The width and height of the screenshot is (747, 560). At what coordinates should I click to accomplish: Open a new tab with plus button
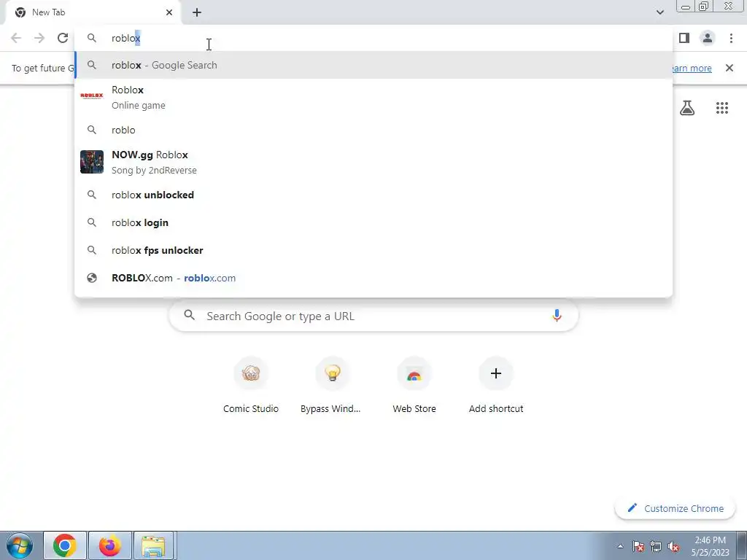point(197,12)
